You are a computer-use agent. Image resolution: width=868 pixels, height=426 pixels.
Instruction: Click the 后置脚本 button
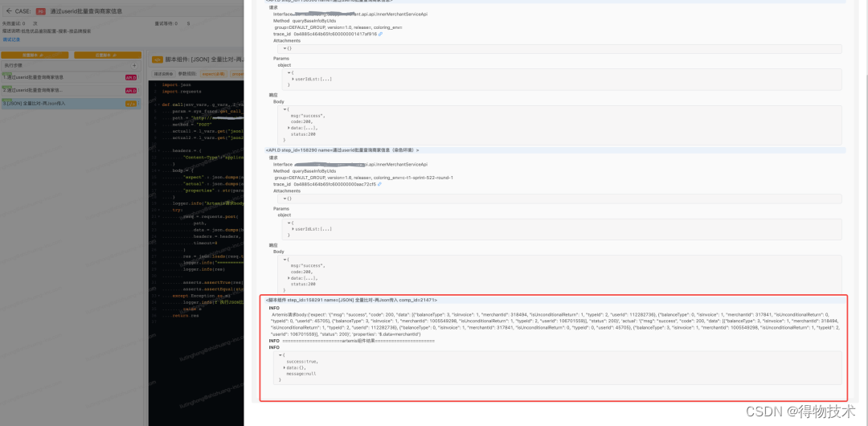coord(108,55)
